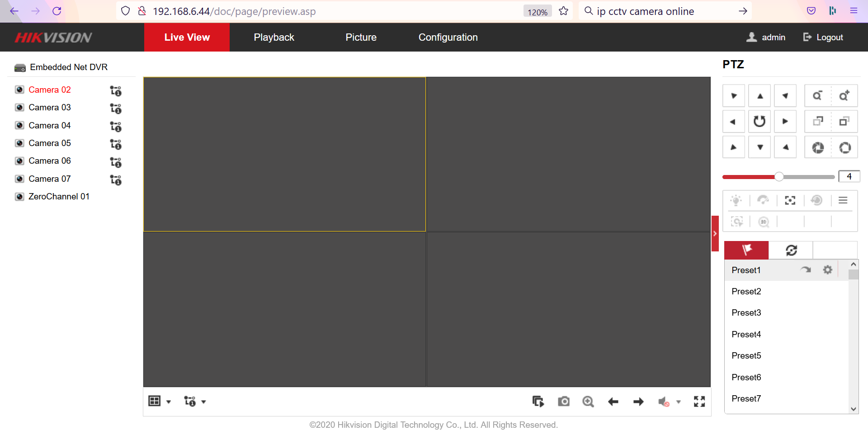Select Preset4 in the preset list
Image resolution: width=868 pixels, height=435 pixels.
pyautogui.click(x=746, y=334)
